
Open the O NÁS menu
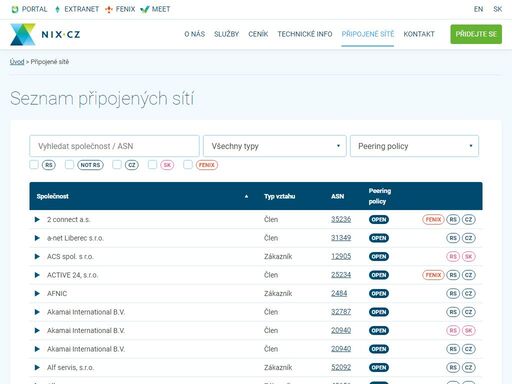[195, 34]
